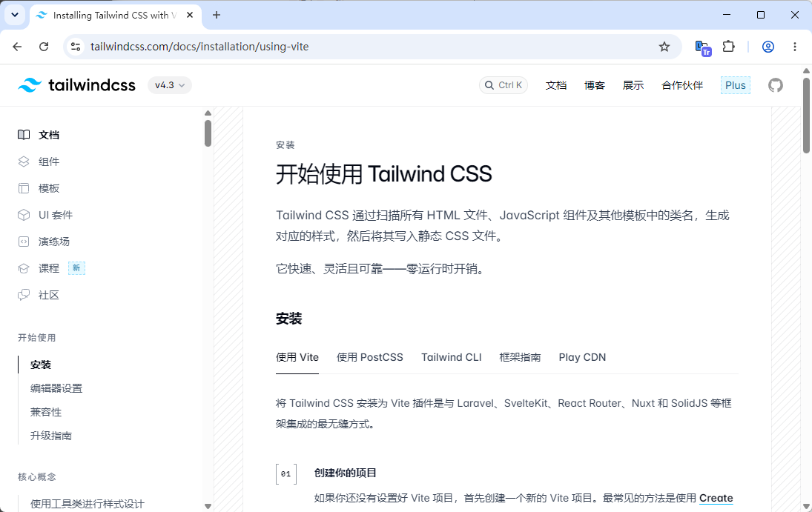Open 编辑器设置 in the sidebar
The width and height of the screenshot is (812, 512).
[56, 388]
